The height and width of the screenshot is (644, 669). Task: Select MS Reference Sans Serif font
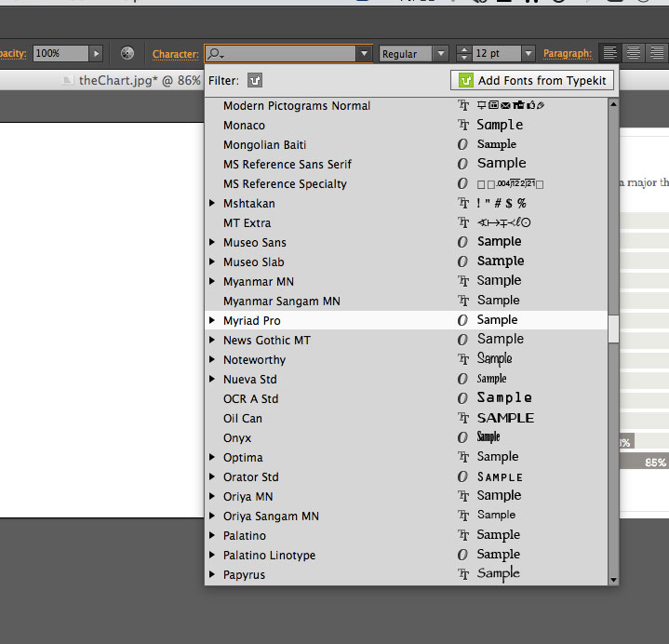point(406,165)
